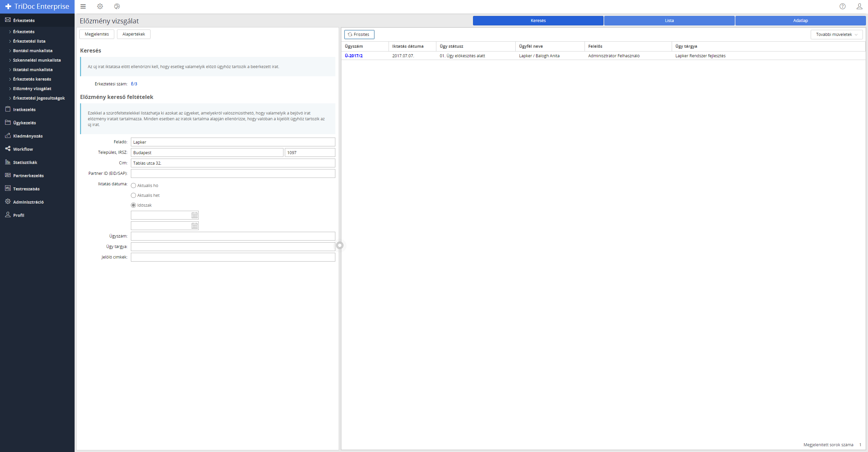Expand the Ügykezelés sidebar section

pos(24,123)
